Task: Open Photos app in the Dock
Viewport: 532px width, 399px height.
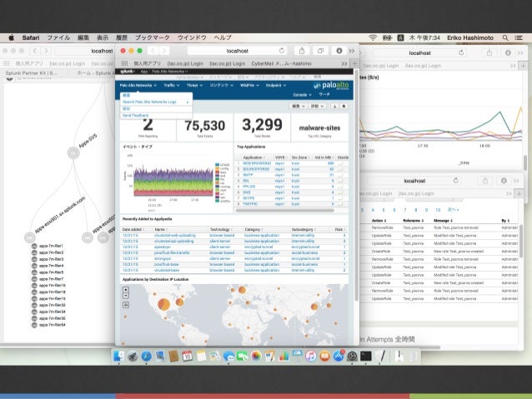Action: (256, 356)
